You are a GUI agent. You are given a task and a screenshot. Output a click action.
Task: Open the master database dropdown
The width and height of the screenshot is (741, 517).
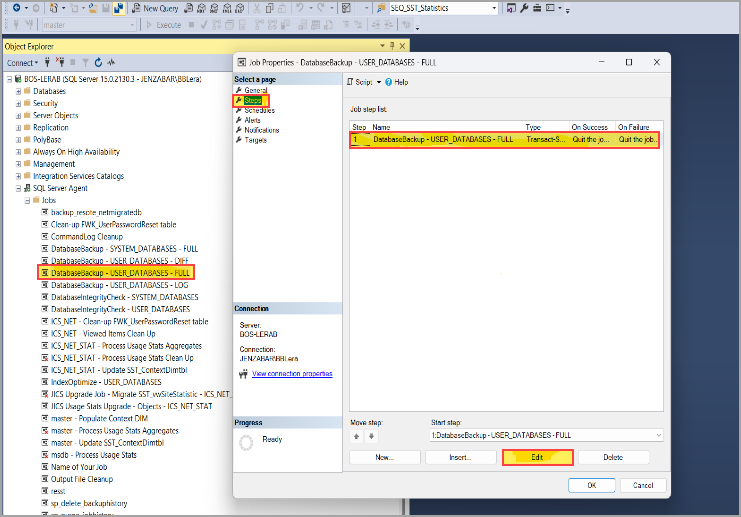pos(132,25)
